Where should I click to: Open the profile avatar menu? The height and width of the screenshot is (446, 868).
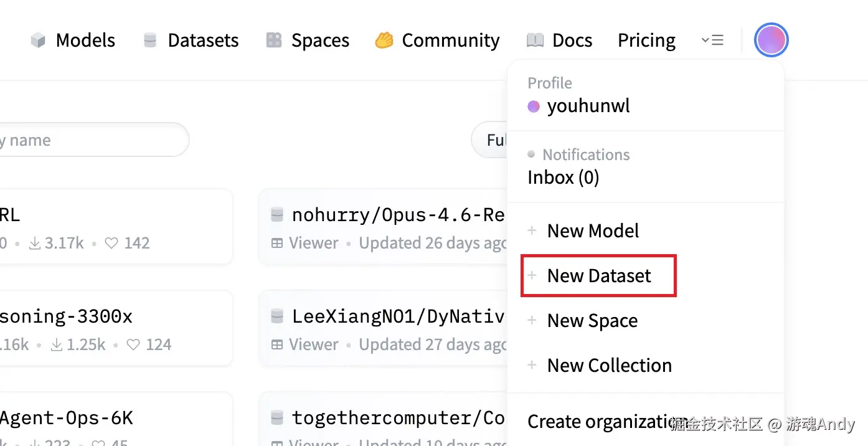[x=771, y=40]
